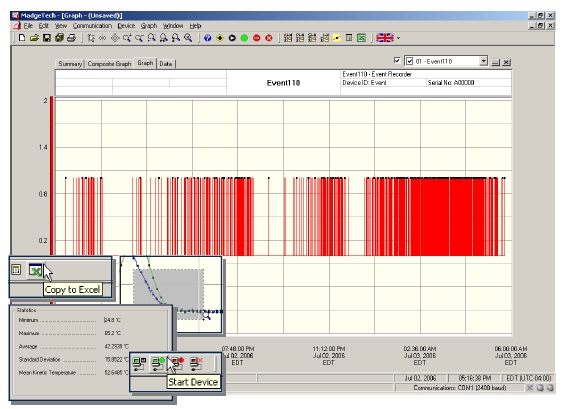The height and width of the screenshot is (409, 569).
Task: Click the minimize button beside the Event110 dropdown
Action: click(x=495, y=62)
